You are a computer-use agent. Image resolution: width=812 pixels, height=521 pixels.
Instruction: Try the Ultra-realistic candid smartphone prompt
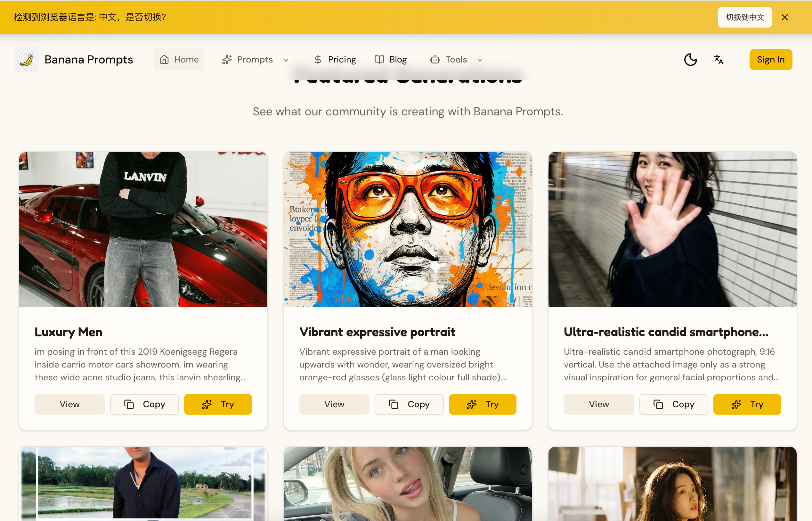pos(747,404)
